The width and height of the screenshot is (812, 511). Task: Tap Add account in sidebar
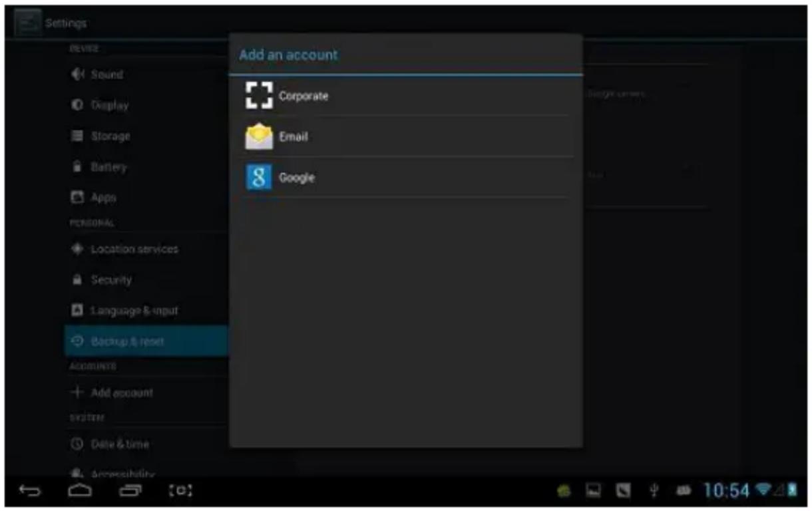(146, 393)
